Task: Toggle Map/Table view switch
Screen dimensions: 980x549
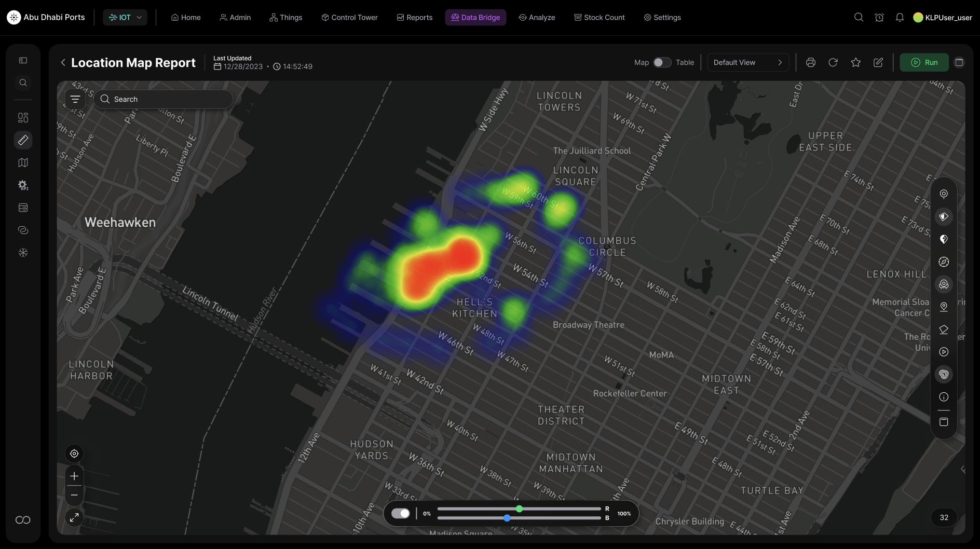Action: click(662, 62)
